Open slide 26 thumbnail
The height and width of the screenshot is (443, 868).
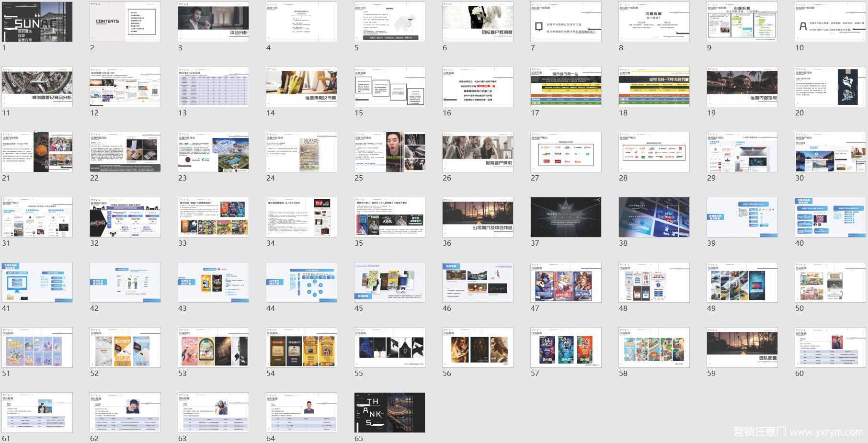point(478,152)
